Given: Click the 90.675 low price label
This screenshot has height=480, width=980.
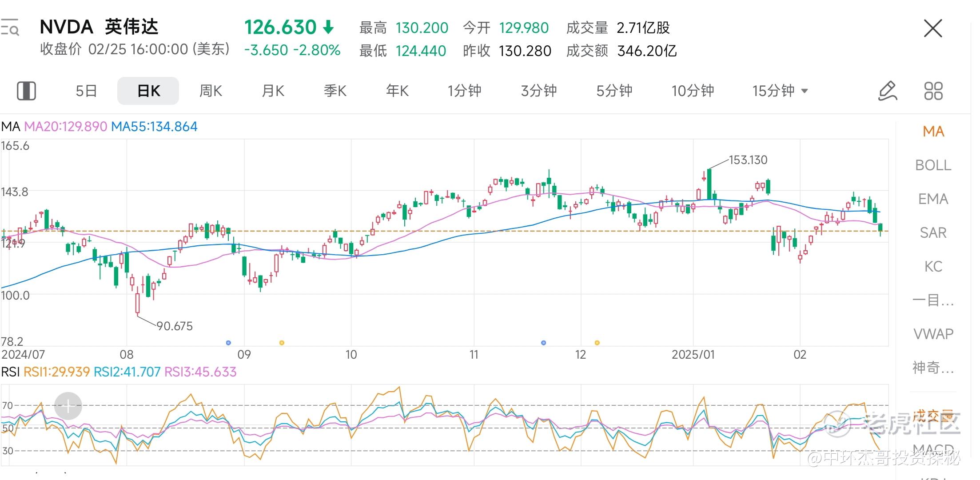Looking at the screenshot, I should coord(175,326).
